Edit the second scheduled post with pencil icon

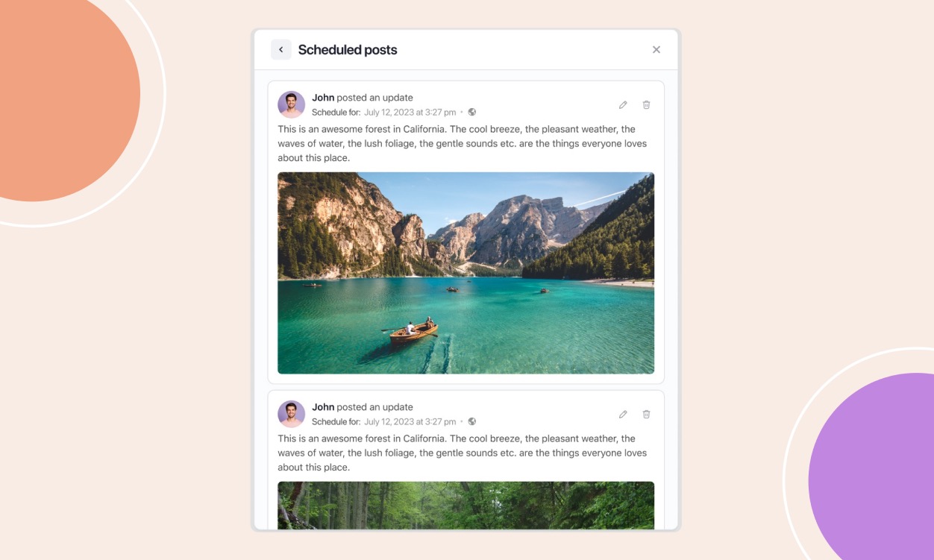tap(623, 415)
